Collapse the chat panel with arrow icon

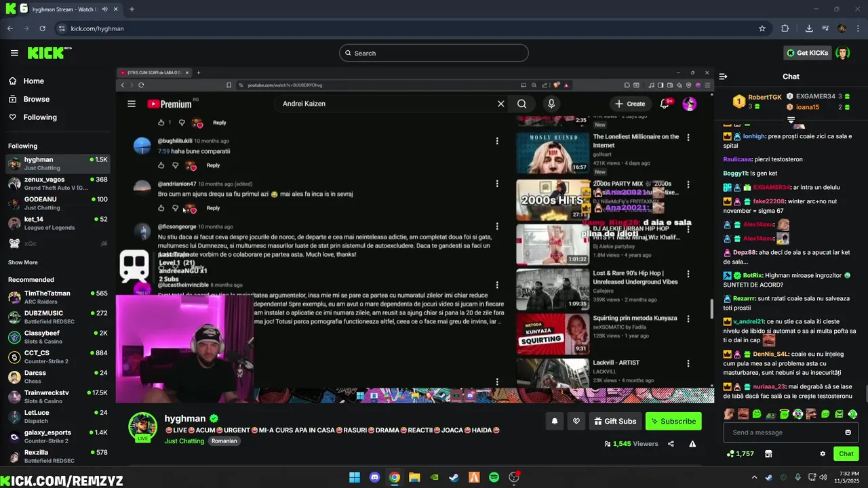[x=723, y=77]
